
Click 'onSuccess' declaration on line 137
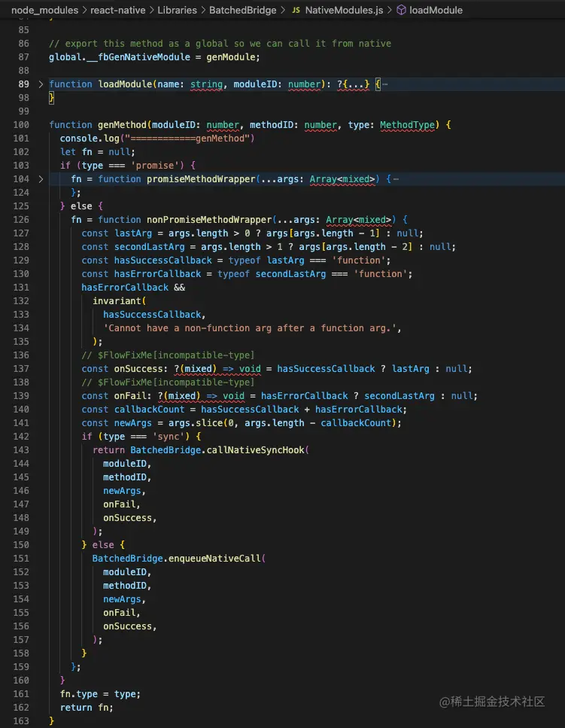(x=138, y=369)
